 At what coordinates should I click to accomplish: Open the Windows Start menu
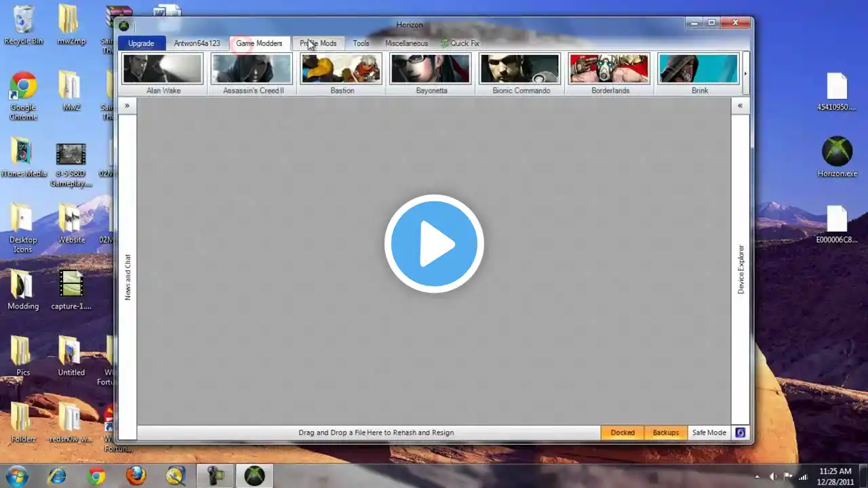coord(17,476)
